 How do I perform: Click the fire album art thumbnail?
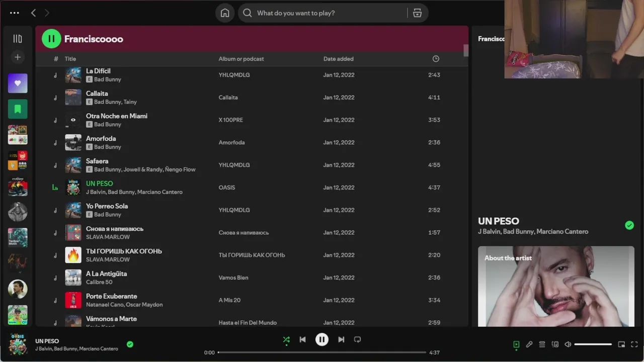click(73, 255)
